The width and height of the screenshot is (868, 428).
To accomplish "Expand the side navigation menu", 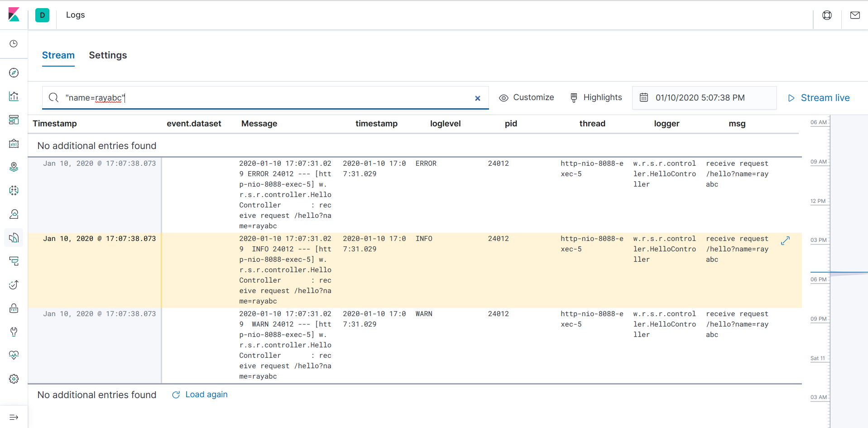I will [14, 417].
